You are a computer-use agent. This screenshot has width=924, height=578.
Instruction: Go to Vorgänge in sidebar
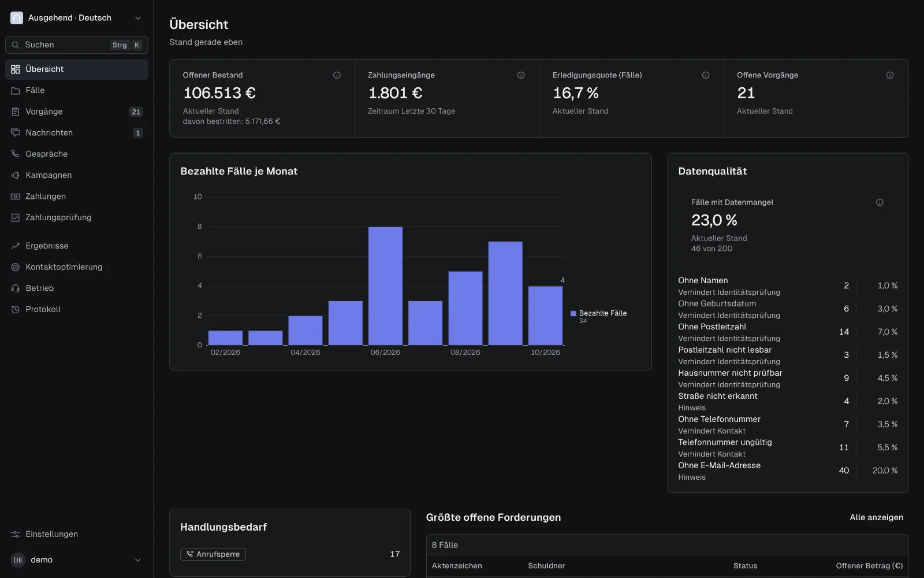[77, 112]
